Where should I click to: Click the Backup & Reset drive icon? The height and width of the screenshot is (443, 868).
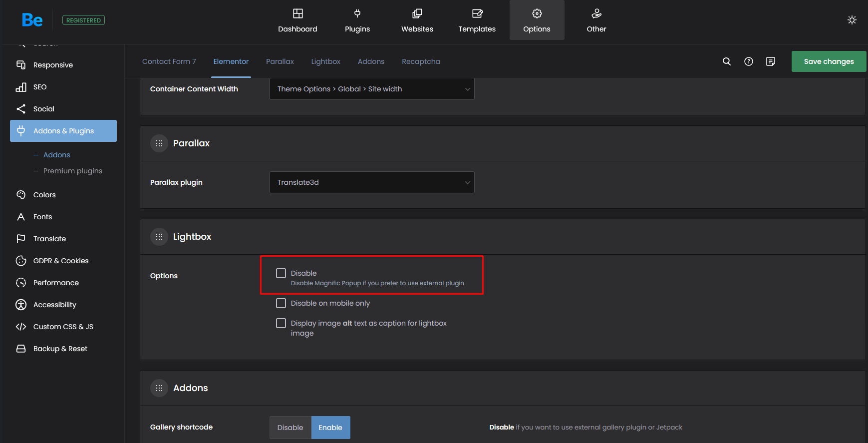pyautogui.click(x=21, y=349)
